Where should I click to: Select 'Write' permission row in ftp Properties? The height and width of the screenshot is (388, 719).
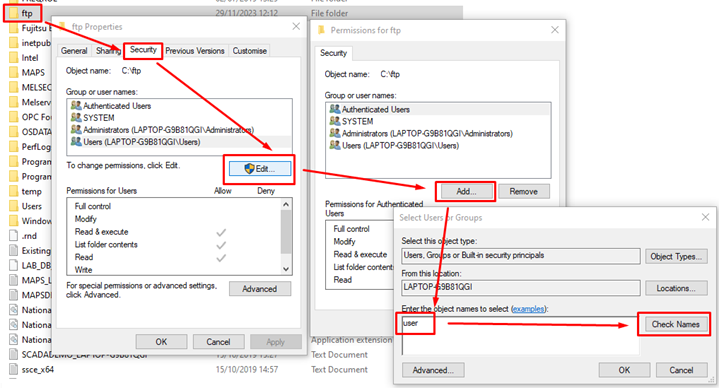(x=174, y=270)
